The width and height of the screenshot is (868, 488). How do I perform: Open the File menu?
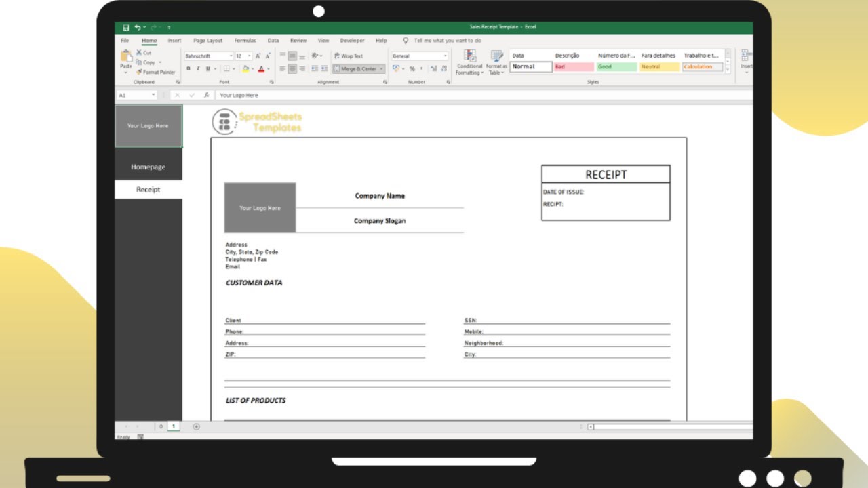[x=125, y=41]
